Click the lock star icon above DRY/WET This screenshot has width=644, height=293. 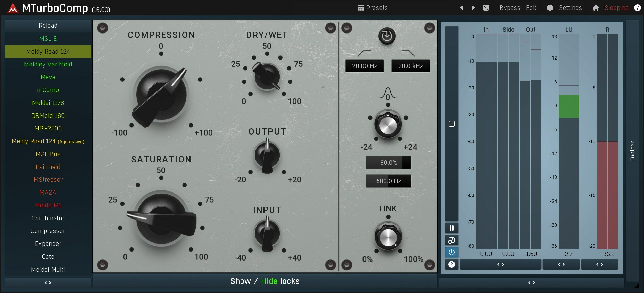[x=330, y=28]
